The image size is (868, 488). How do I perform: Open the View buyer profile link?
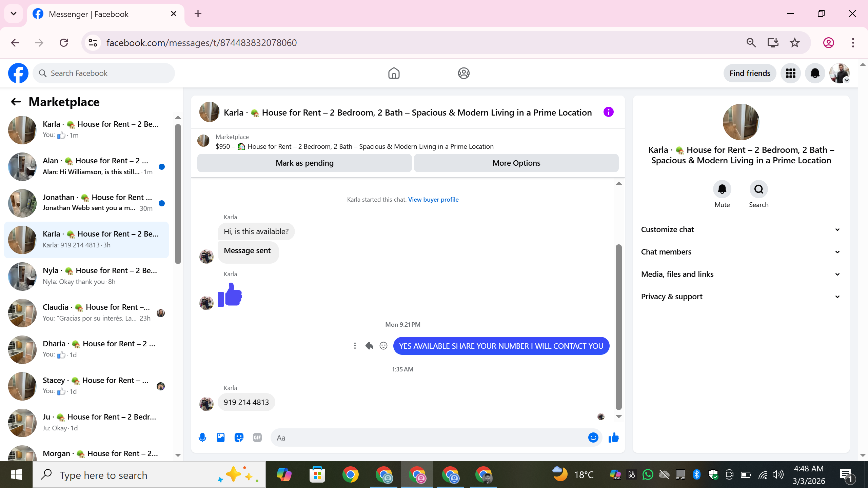coord(433,199)
